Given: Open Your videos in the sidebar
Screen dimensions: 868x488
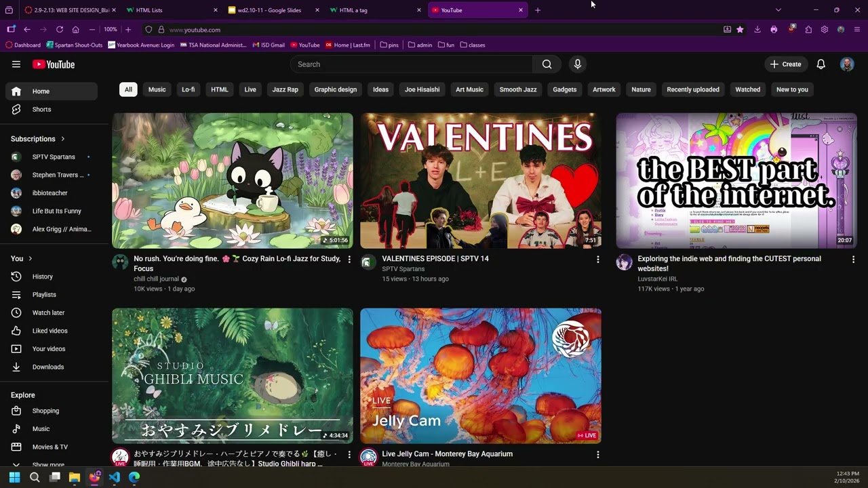Looking at the screenshot, I should [52, 349].
